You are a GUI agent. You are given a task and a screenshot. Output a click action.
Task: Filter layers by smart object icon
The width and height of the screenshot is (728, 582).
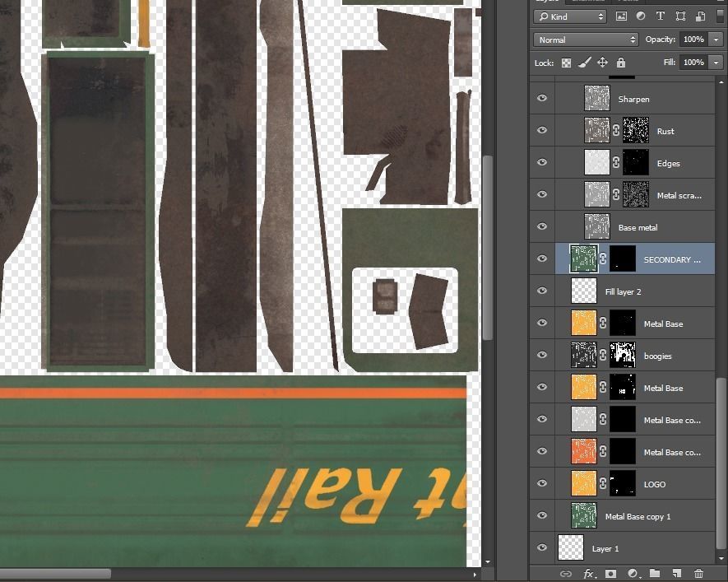coord(701,16)
